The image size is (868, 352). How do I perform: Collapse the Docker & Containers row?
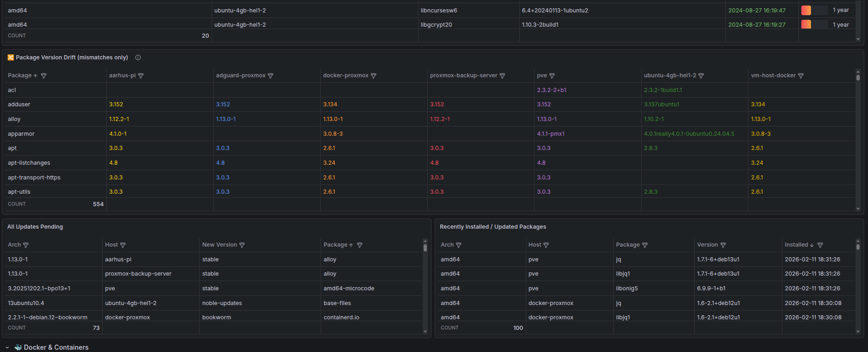tap(7, 348)
